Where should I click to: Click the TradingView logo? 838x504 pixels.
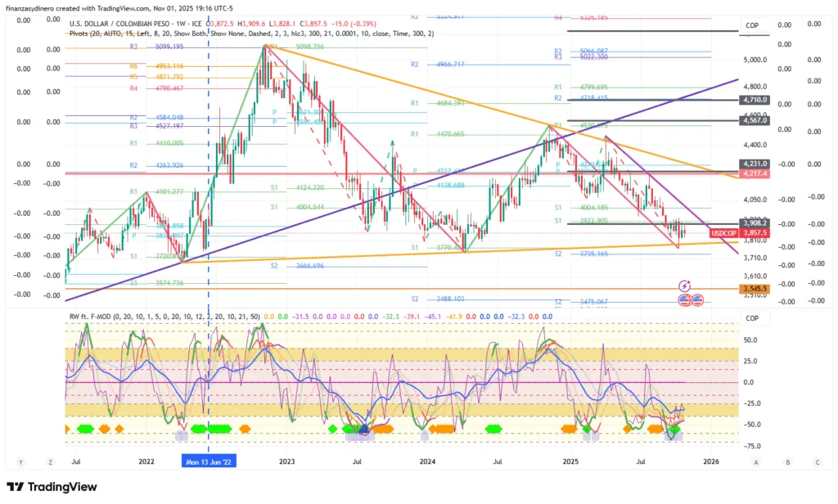52,487
